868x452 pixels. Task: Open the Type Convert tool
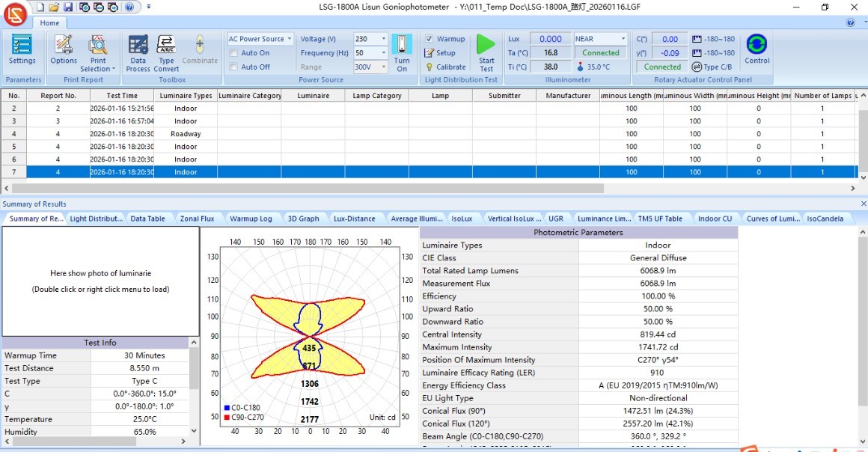(x=166, y=45)
